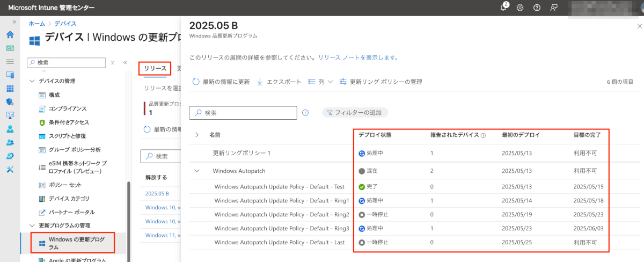Open Apps grid icon in the left rail
The image size is (644, 262).
pos(10,88)
